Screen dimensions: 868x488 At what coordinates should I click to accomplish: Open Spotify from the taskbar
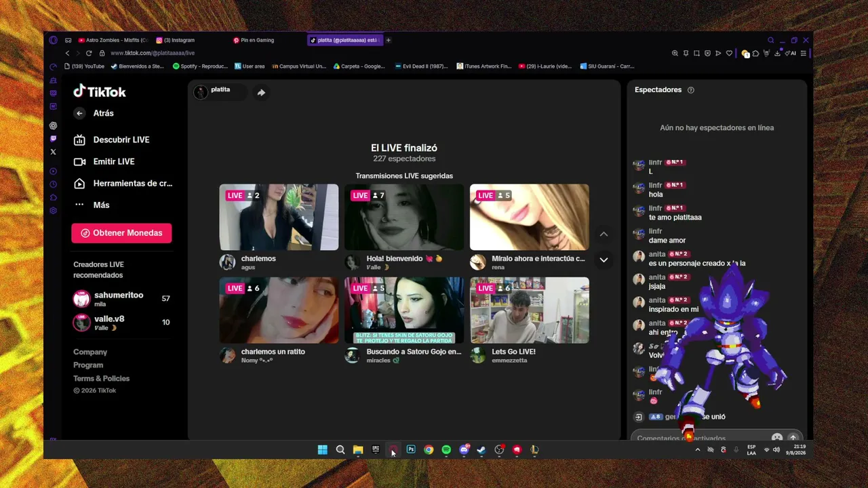[x=446, y=449]
